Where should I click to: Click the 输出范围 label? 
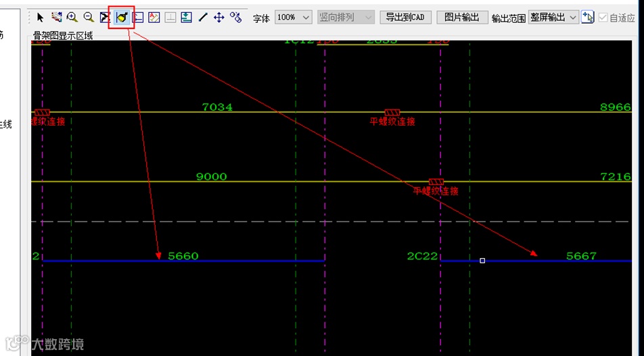coord(509,18)
